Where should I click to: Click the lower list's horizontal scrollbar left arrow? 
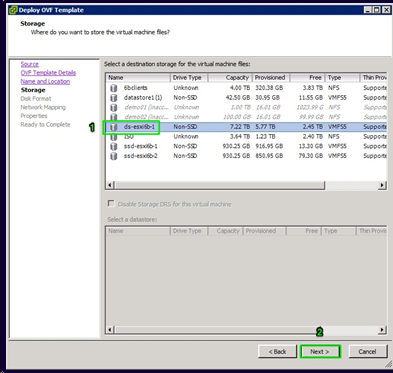110,330
